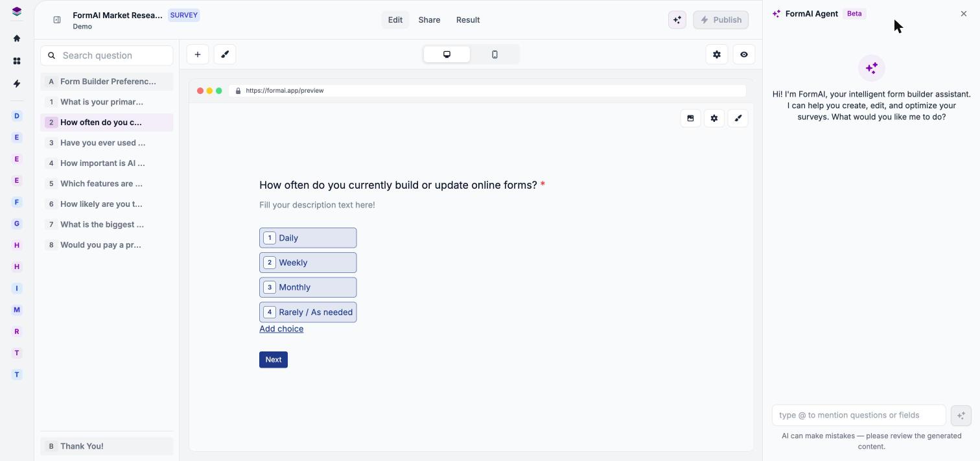Choose the Daily option
Screen dimensions: 980x461
[x=308, y=238]
